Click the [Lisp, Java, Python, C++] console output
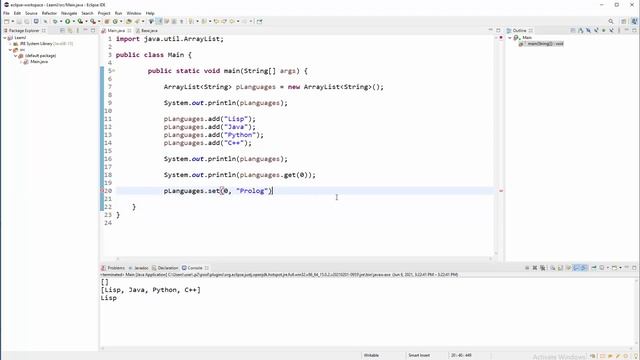This screenshot has width=640, height=360. tap(151, 290)
